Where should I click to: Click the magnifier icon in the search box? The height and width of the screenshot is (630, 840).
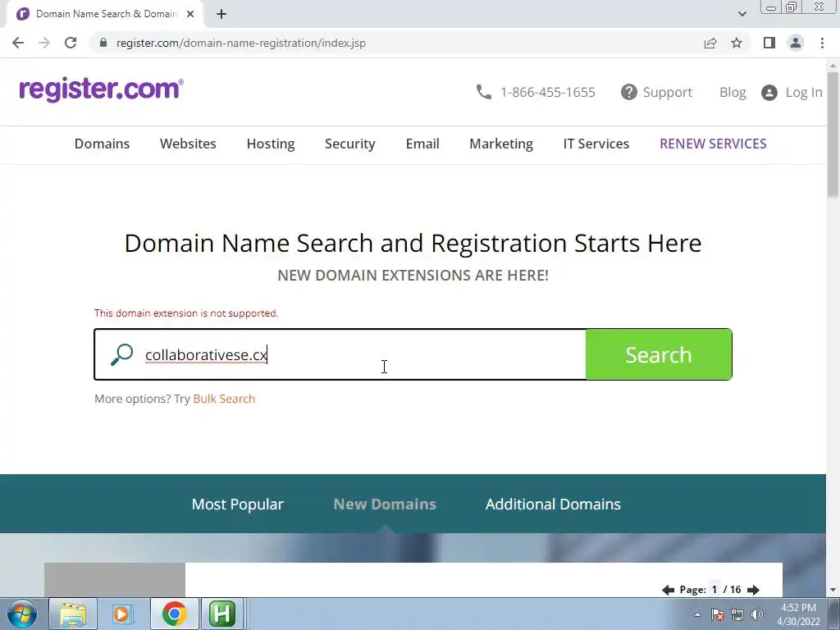click(x=121, y=354)
